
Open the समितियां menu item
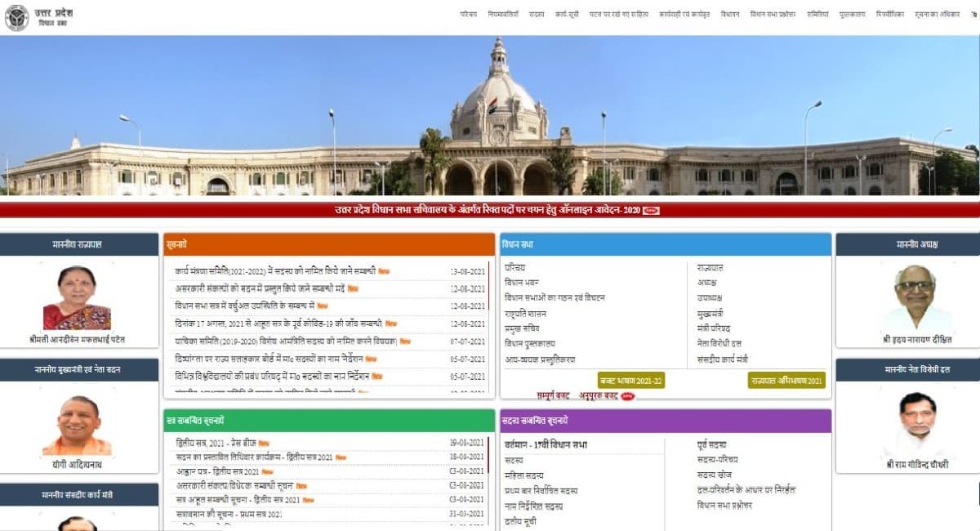tap(817, 14)
